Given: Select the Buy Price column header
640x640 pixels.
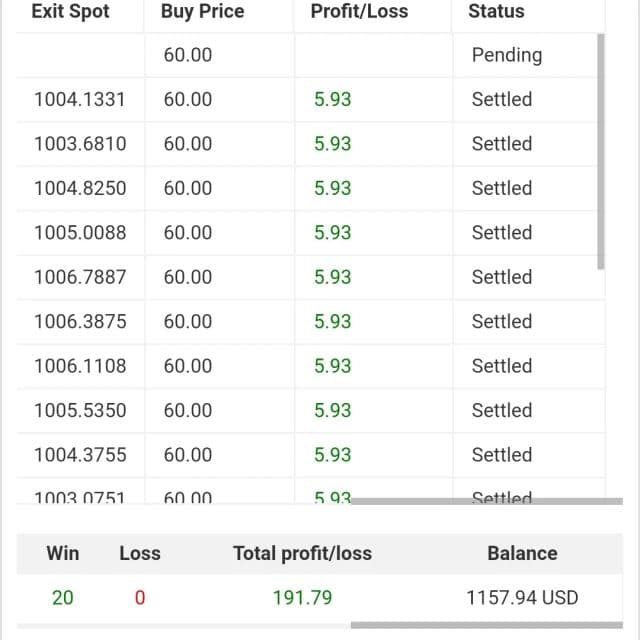Looking at the screenshot, I should click(202, 11).
